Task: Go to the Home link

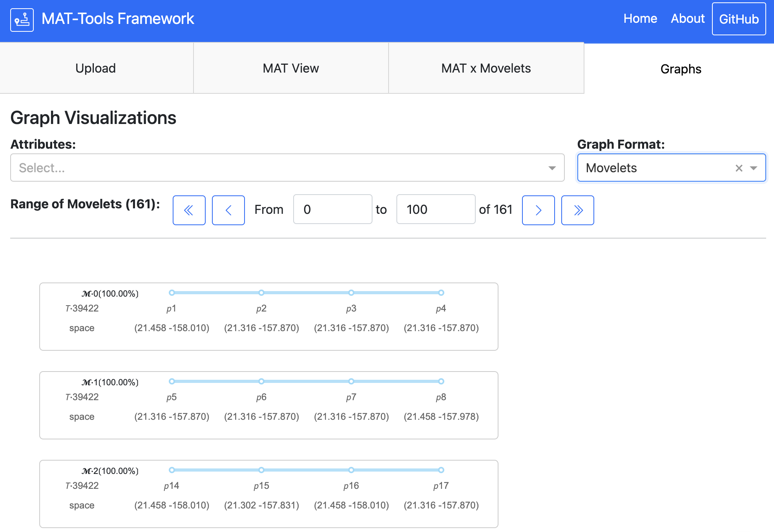Action: coord(640,18)
